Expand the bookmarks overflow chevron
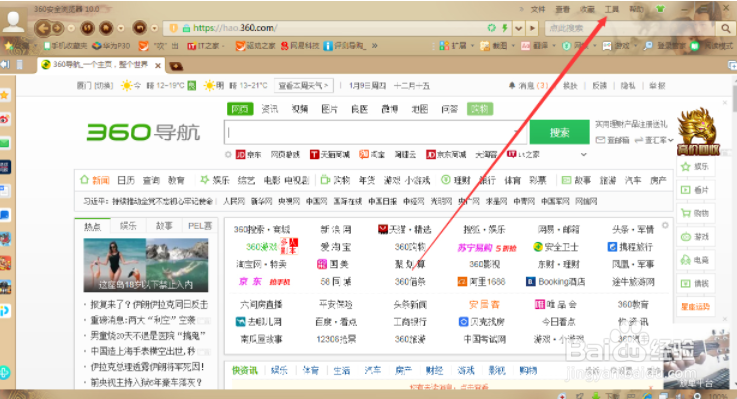 click(x=375, y=46)
